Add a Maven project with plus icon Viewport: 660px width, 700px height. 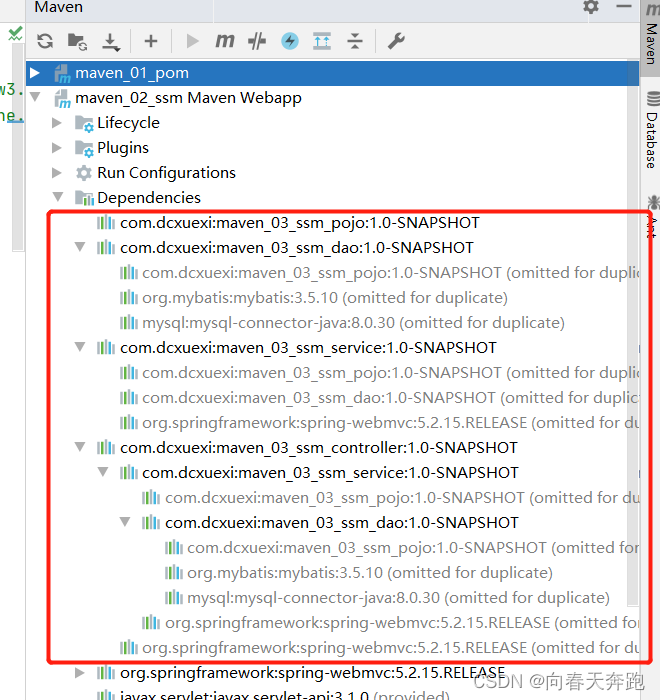point(151,41)
